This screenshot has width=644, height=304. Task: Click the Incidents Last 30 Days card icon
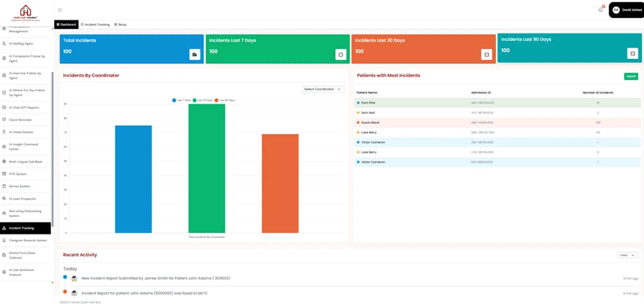[x=486, y=55]
